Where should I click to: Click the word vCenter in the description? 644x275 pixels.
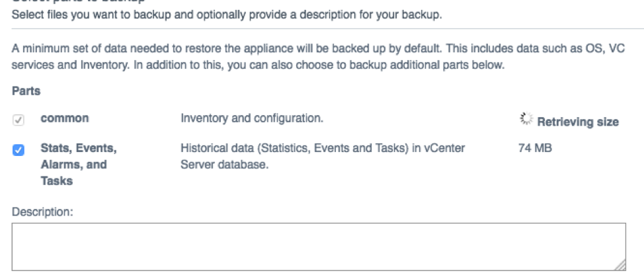pyautogui.click(x=445, y=148)
